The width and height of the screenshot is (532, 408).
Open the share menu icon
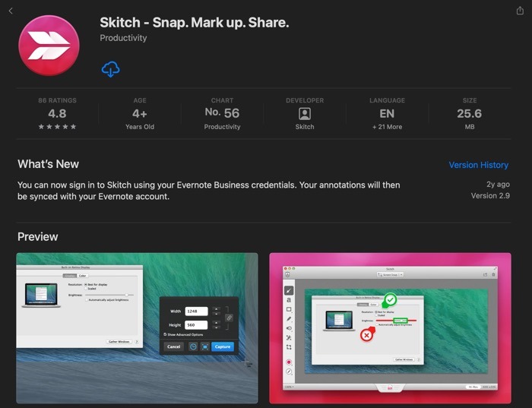pos(520,11)
